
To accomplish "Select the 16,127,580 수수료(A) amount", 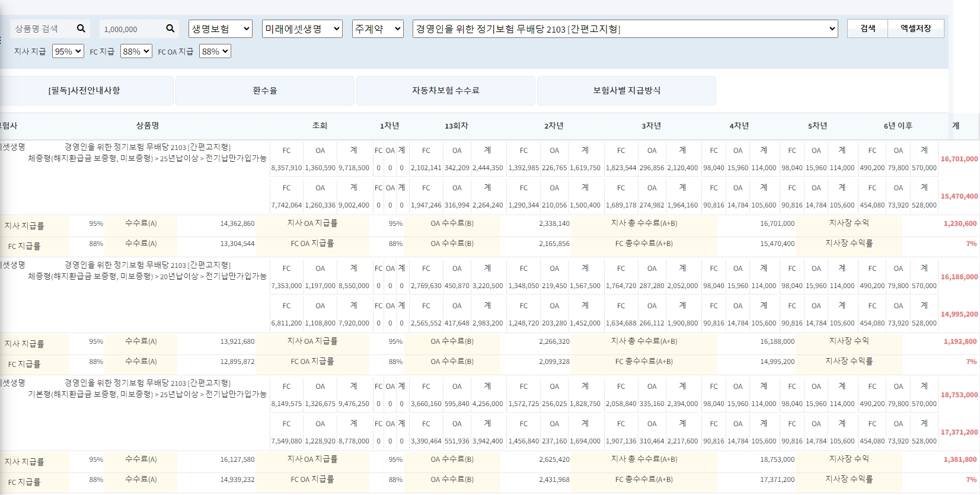I will (x=237, y=459).
